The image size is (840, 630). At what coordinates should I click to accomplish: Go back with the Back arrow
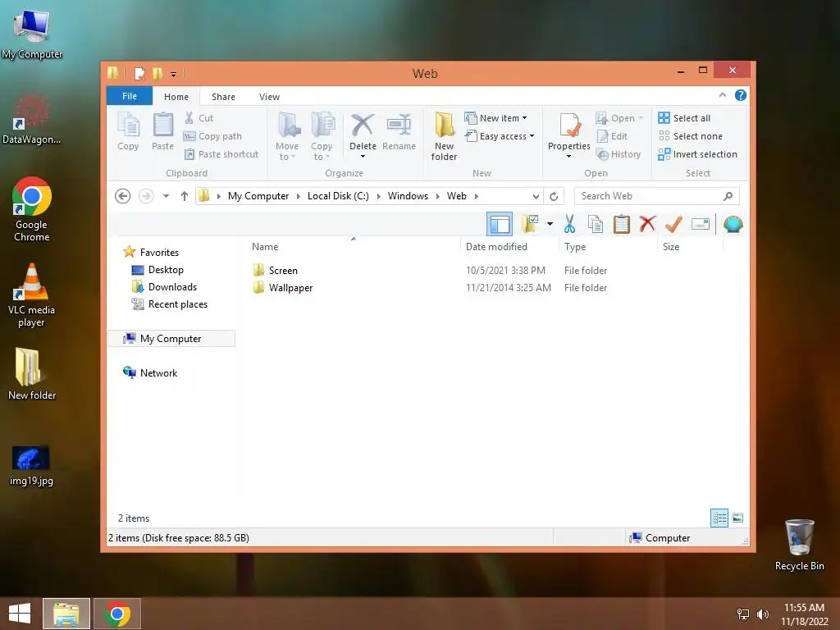click(123, 196)
